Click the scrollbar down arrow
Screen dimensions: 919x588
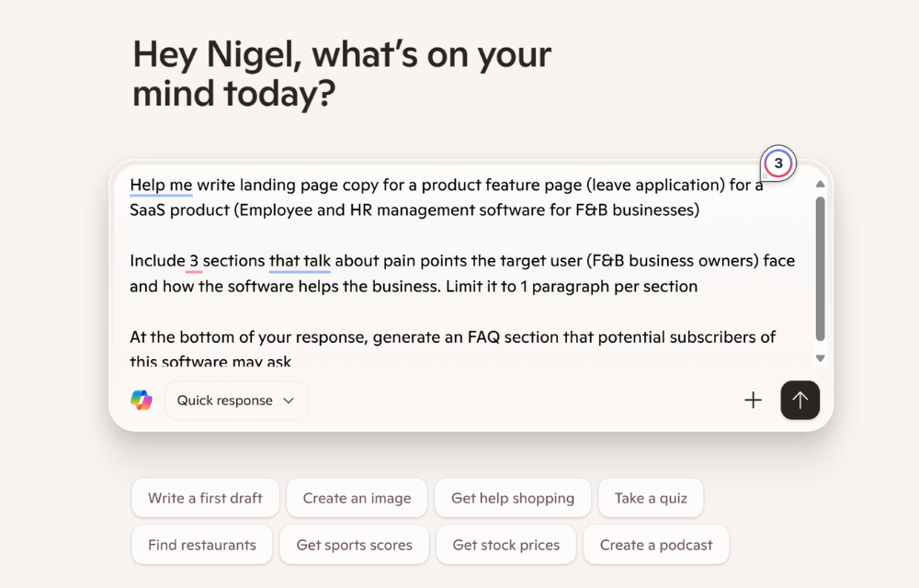820,357
